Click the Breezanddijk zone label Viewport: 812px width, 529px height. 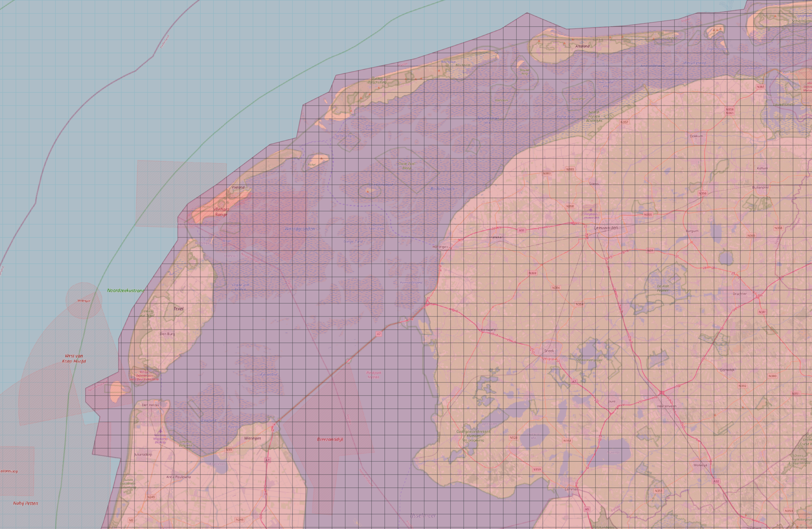[330, 440]
